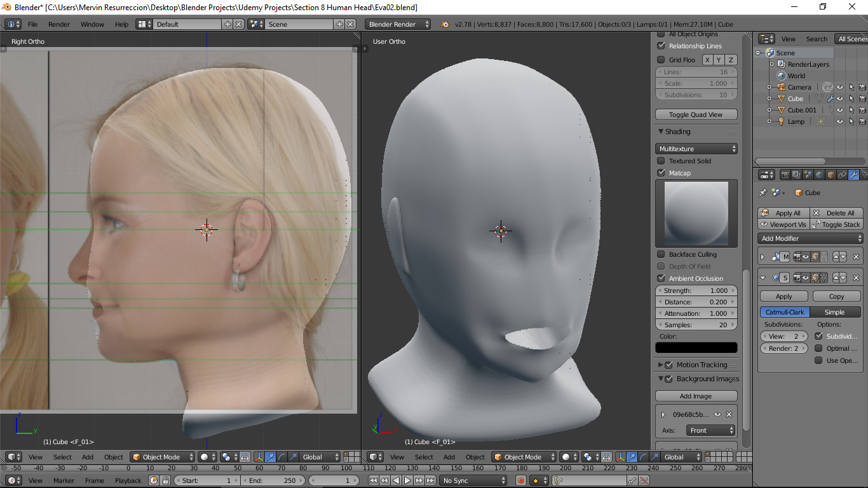Open the Window menu
The image size is (868, 488).
(x=92, y=24)
